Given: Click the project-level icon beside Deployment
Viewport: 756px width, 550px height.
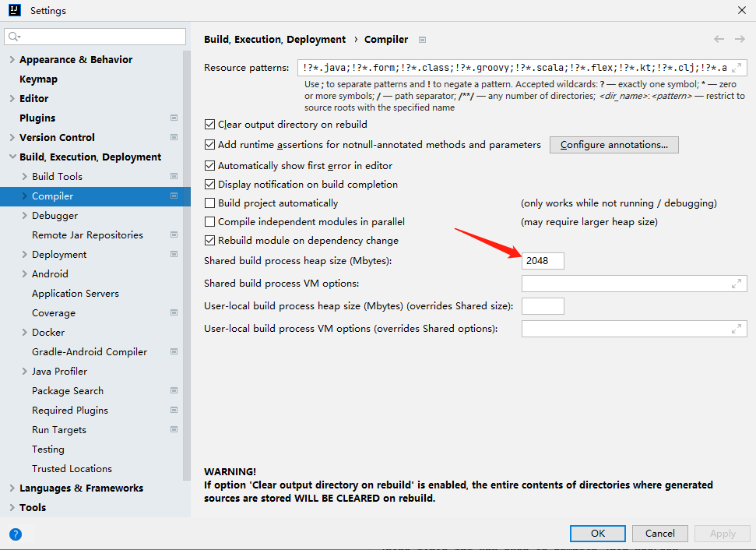Looking at the screenshot, I should click(x=174, y=254).
